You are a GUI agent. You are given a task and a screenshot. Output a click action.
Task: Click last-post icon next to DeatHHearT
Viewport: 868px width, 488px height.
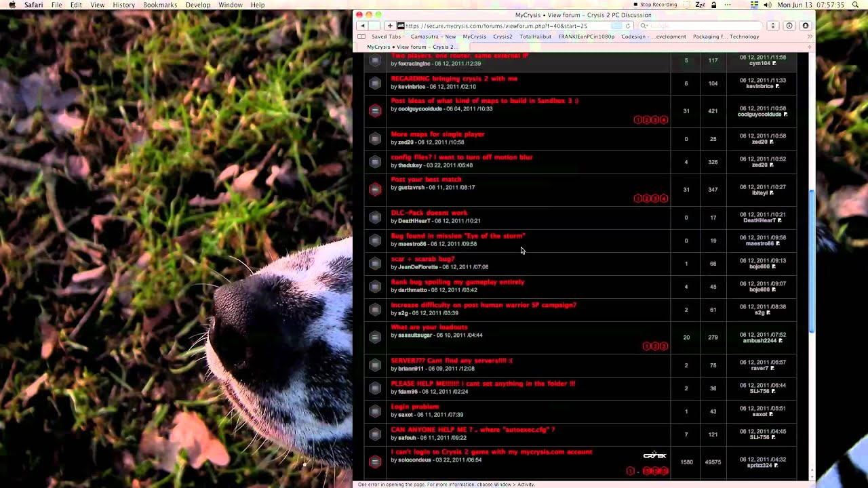tap(780, 221)
